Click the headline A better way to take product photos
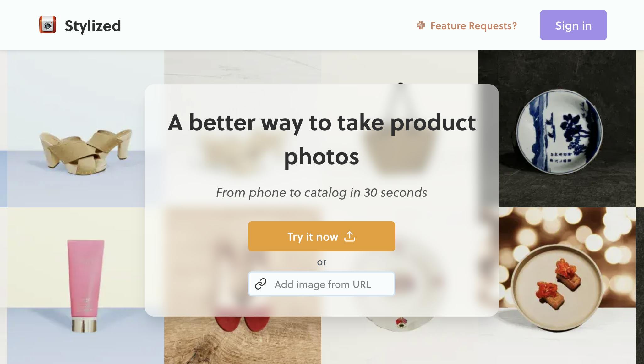This screenshot has height=364, width=644. [321, 139]
